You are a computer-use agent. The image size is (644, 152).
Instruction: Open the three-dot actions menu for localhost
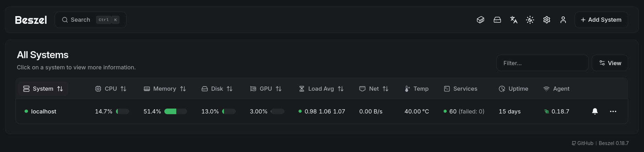[x=613, y=111]
